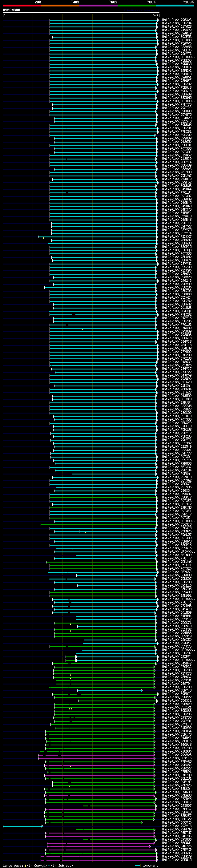Select hit label UniRef100_B9NBW6

[x=177, y=125]
